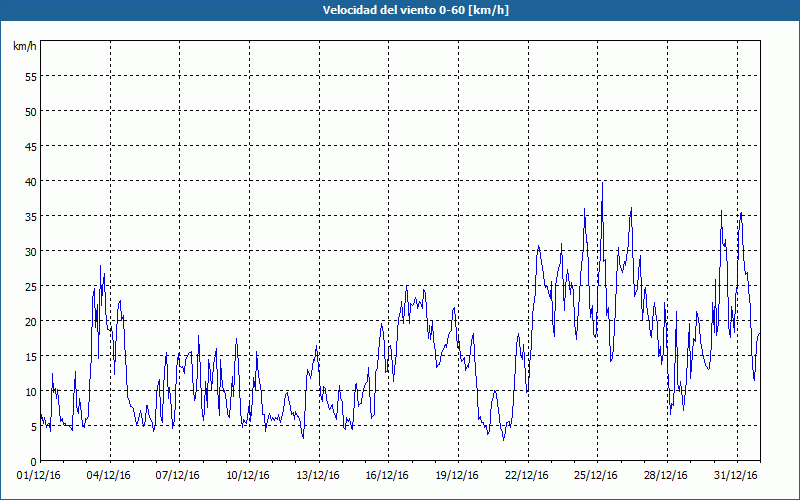This screenshot has height=500, width=800.
Task: Click the '20' y-axis label
Action: pos(31,321)
